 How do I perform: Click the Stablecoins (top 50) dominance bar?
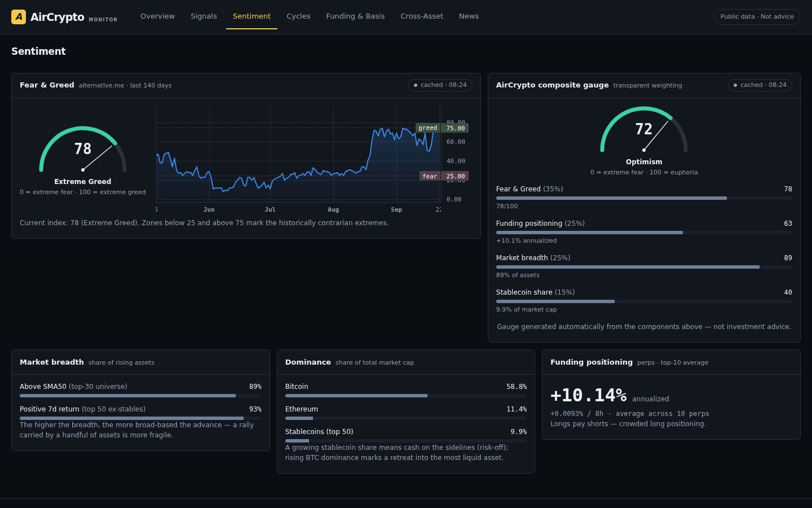406,441
